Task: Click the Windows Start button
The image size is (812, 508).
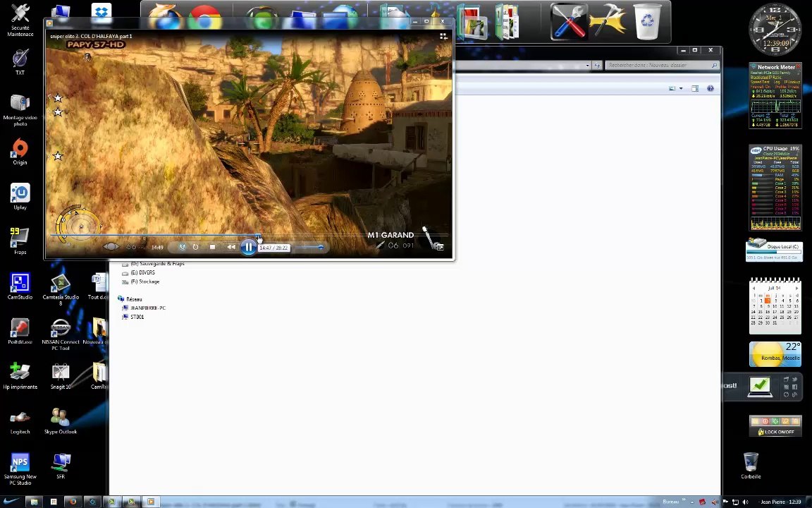Action: (11, 502)
